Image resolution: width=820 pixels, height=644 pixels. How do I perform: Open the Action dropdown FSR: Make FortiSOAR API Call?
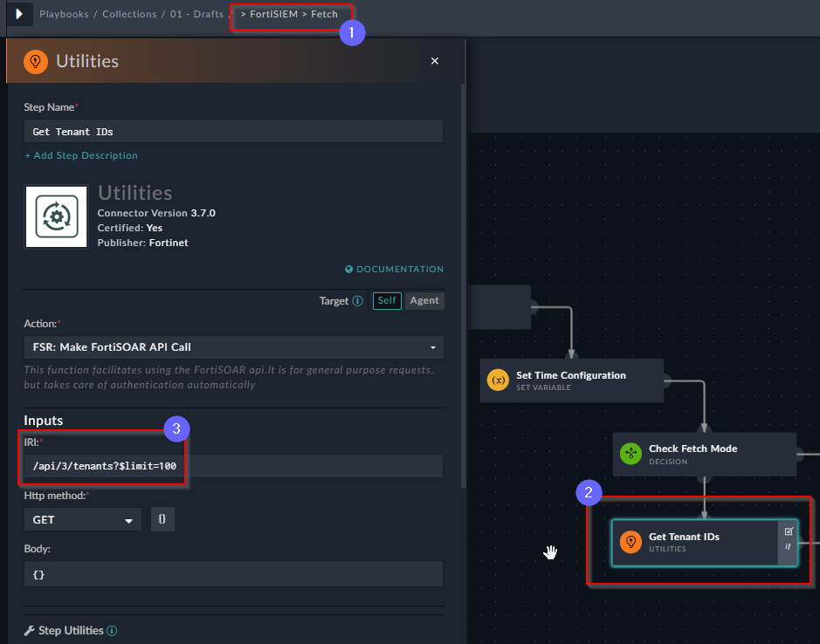234,347
